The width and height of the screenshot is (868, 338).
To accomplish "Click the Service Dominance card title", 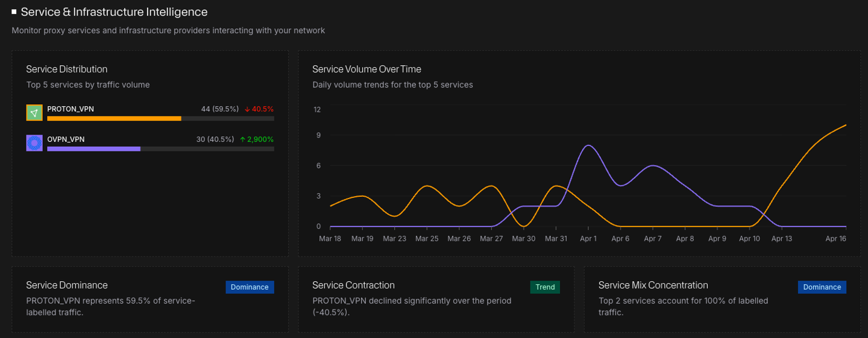I will pos(67,285).
